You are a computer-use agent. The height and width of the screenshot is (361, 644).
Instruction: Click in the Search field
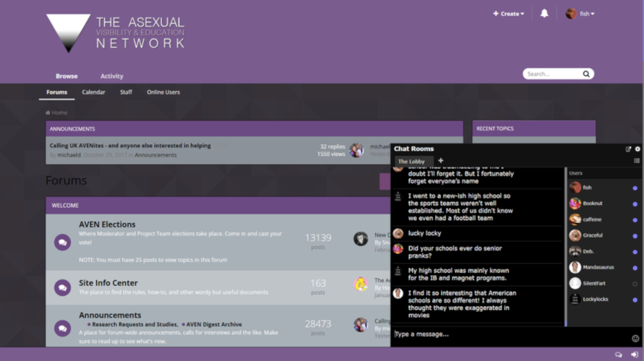click(x=552, y=74)
